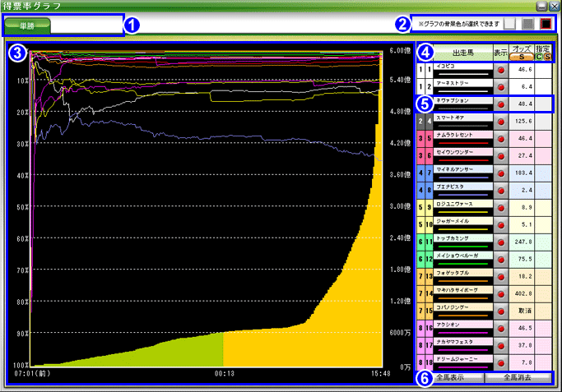Select horse name アーネストリー
This screenshot has height=392, width=562.
453,83
